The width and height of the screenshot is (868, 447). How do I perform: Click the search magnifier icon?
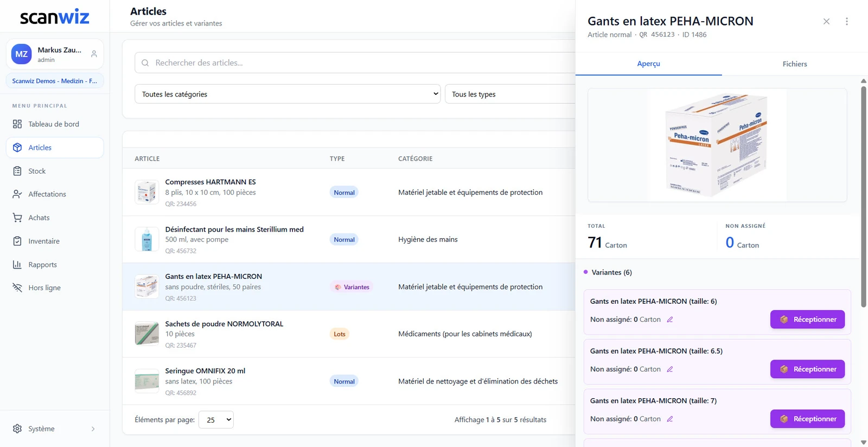tap(145, 63)
